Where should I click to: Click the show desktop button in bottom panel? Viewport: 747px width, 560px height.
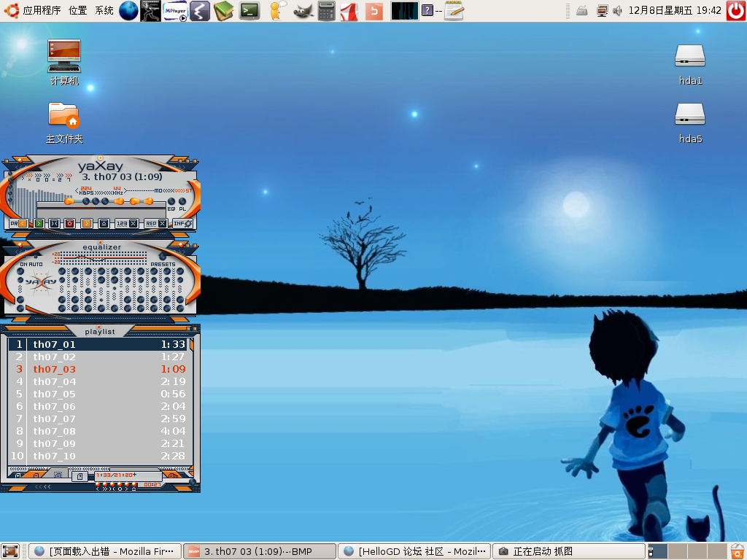(x=10, y=551)
